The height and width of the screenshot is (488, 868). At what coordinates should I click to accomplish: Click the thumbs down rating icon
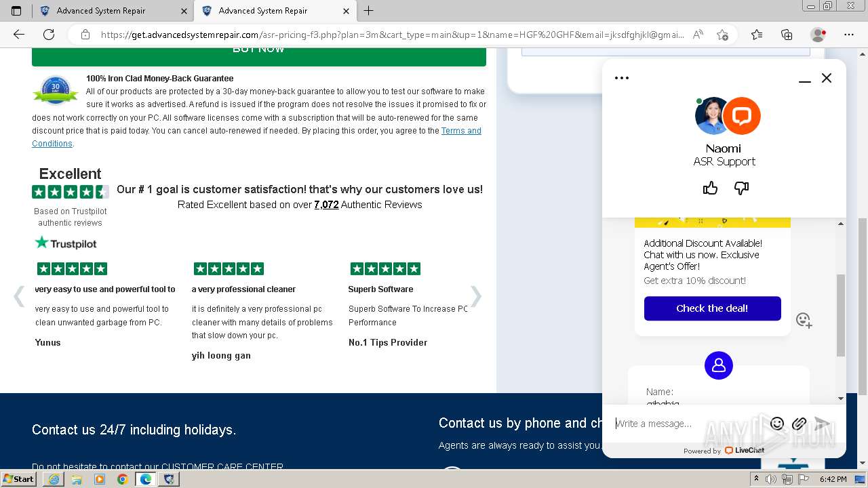(x=741, y=188)
